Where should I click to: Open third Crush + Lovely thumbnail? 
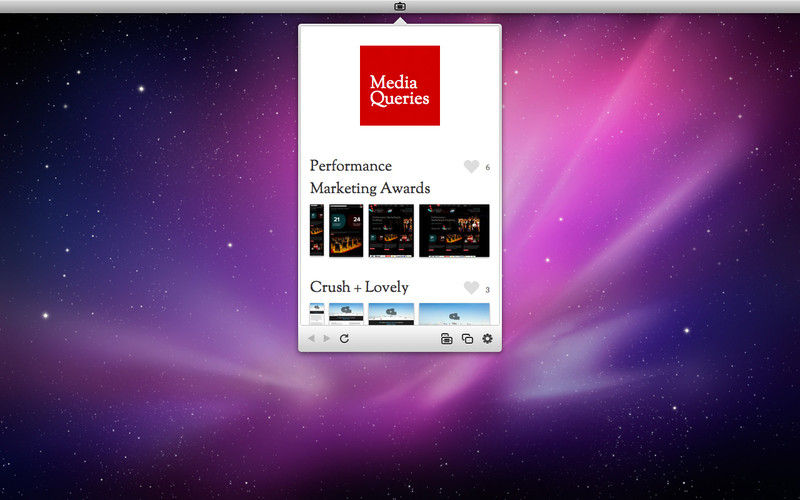(391, 314)
